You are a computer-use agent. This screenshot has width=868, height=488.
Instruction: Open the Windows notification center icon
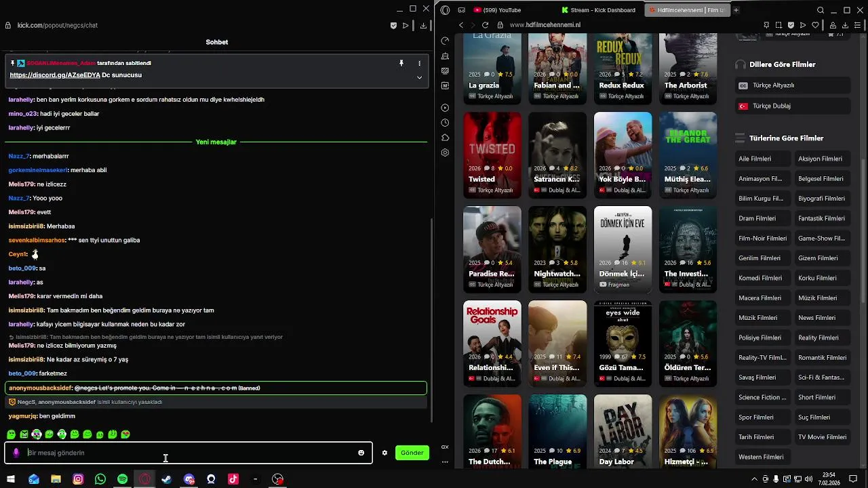pos(853,479)
